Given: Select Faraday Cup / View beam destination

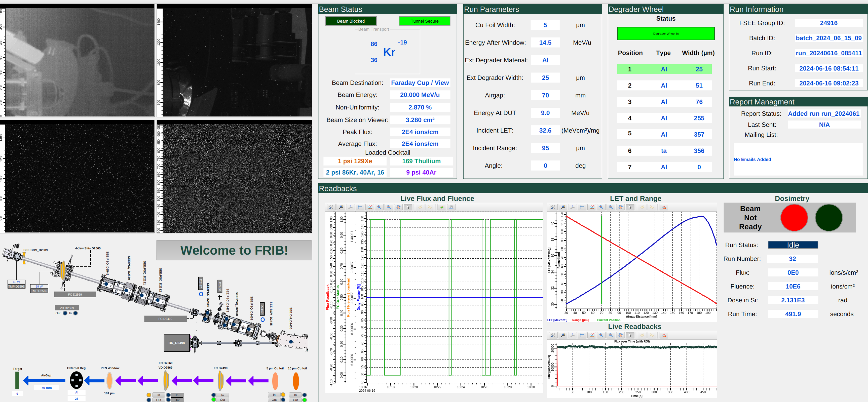Looking at the screenshot, I should coord(420,83).
